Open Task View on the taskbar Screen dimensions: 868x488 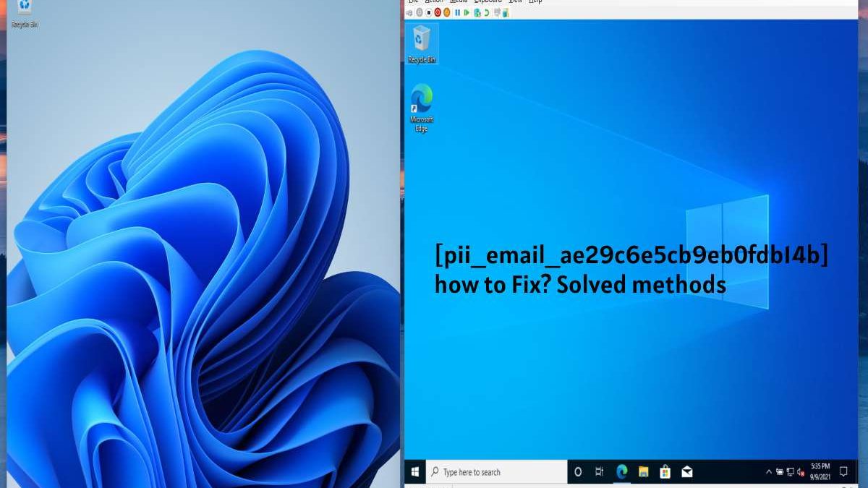pos(599,472)
